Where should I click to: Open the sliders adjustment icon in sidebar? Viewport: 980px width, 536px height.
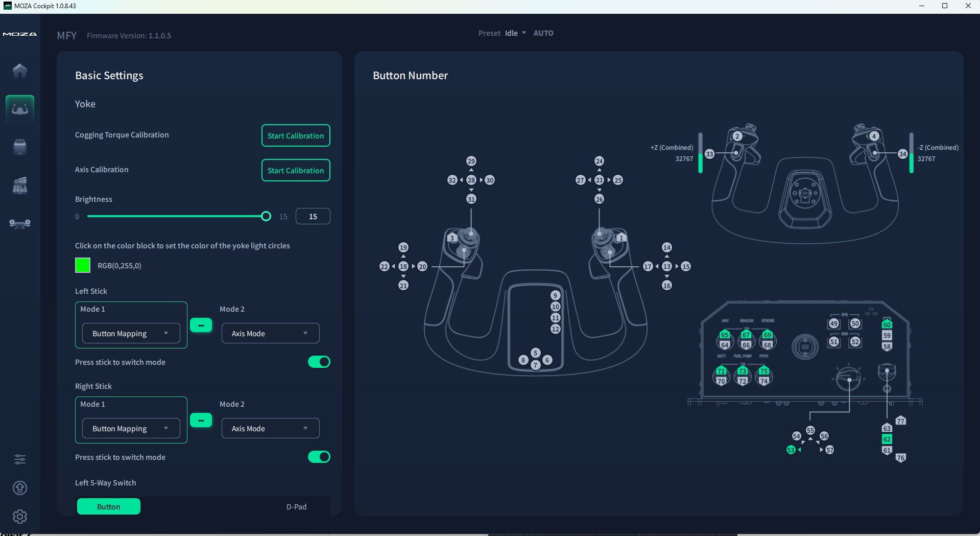(x=20, y=459)
